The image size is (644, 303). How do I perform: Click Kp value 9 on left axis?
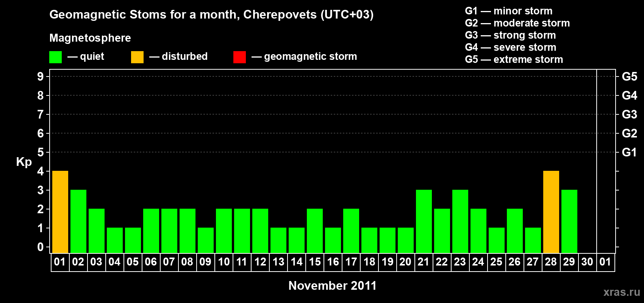41,77
